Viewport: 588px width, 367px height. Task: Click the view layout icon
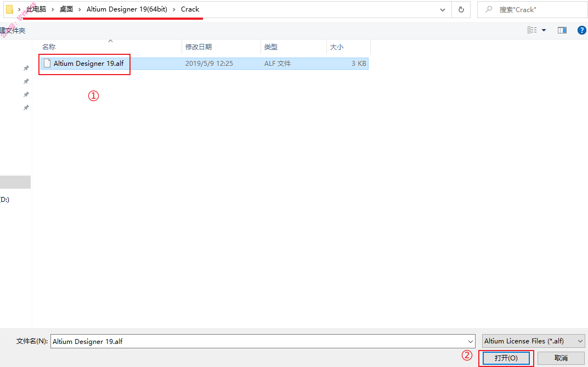(532, 30)
